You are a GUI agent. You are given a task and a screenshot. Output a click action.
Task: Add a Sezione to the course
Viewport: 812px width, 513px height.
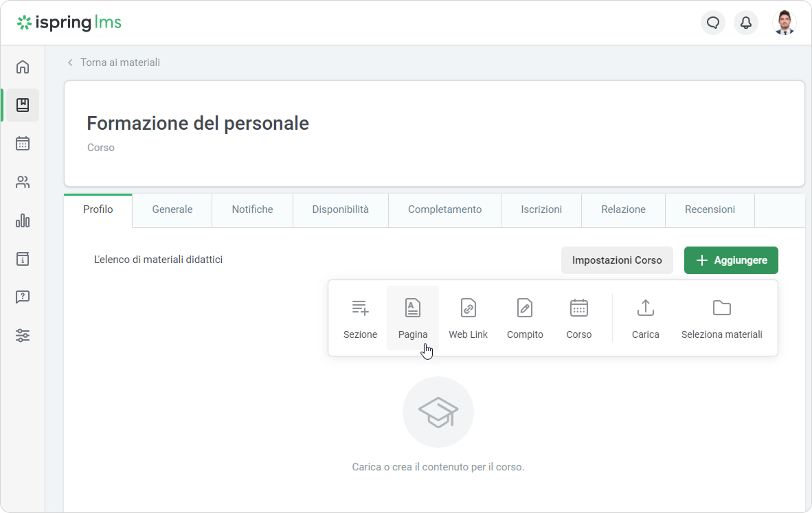360,318
